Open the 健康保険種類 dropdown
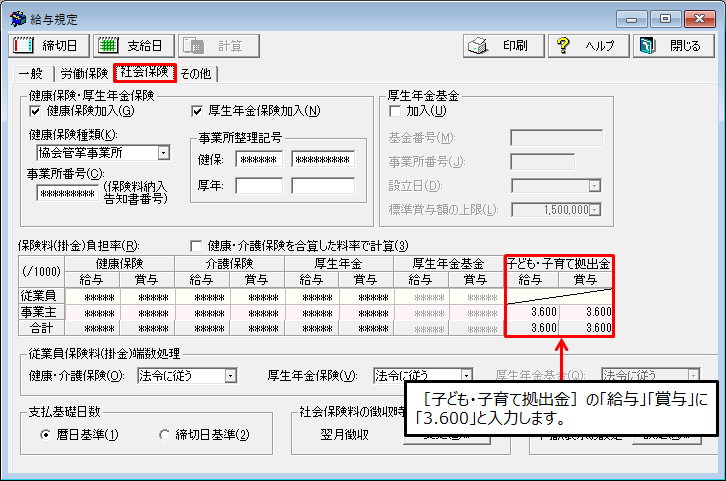Image resolution: width=726 pixels, height=481 pixels. 163,153
